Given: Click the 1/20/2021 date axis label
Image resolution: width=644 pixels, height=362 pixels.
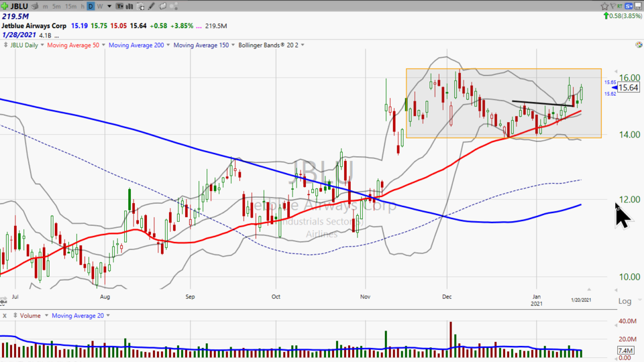Looking at the screenshot, I should point(581,300).
